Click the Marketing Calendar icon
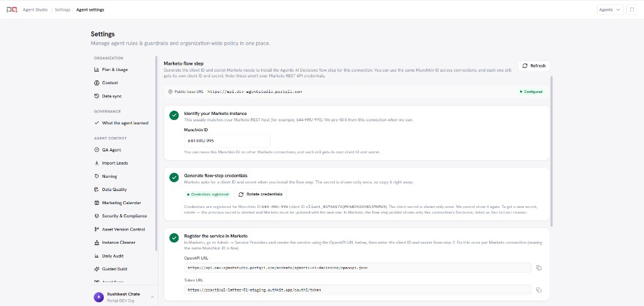 [x=96, y=202]
